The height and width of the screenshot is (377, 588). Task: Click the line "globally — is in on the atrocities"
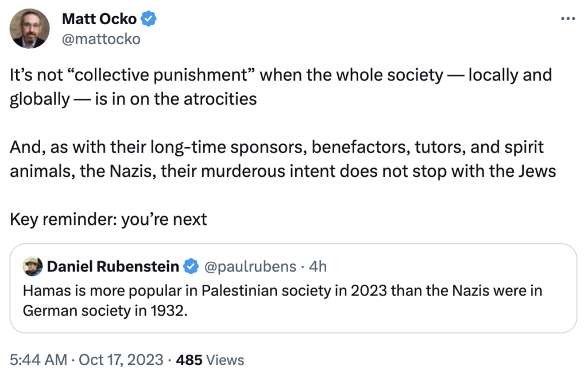pyautogui.click(x=133, y=99)
